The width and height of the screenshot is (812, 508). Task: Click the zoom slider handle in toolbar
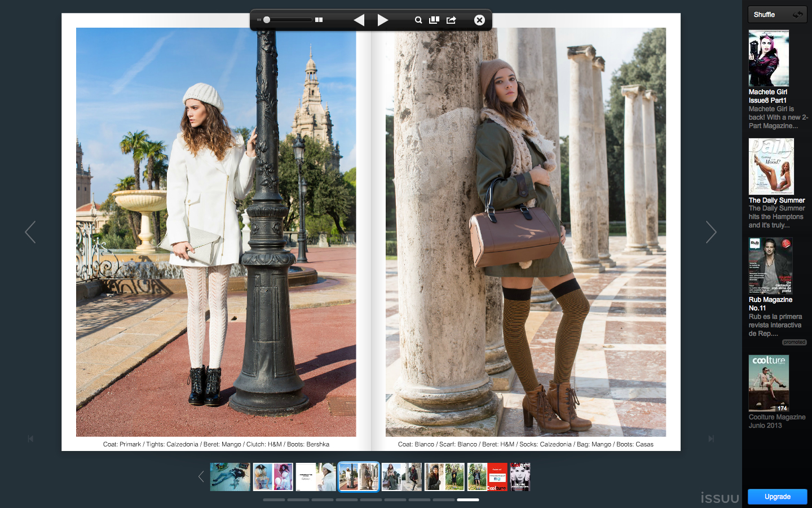tap(267, 20)
